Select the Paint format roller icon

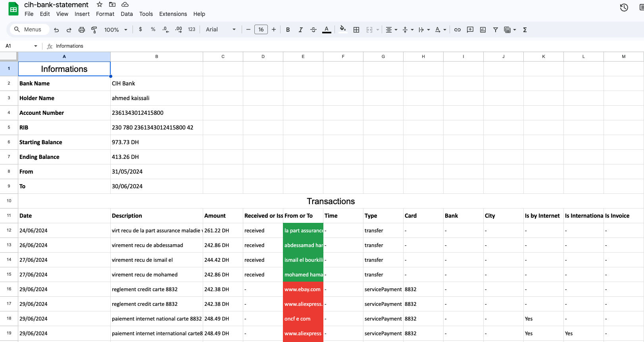(x=94, y=30)
